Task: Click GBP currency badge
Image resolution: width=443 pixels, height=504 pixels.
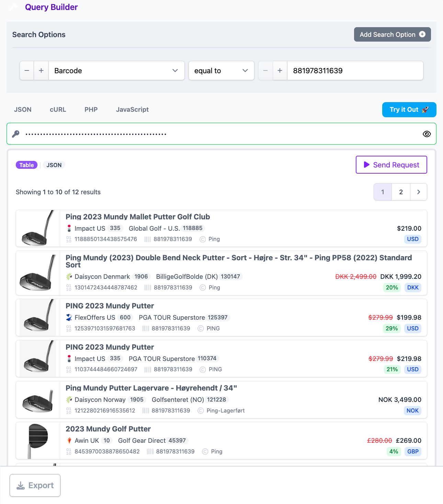Action: [x=413, y=451]
